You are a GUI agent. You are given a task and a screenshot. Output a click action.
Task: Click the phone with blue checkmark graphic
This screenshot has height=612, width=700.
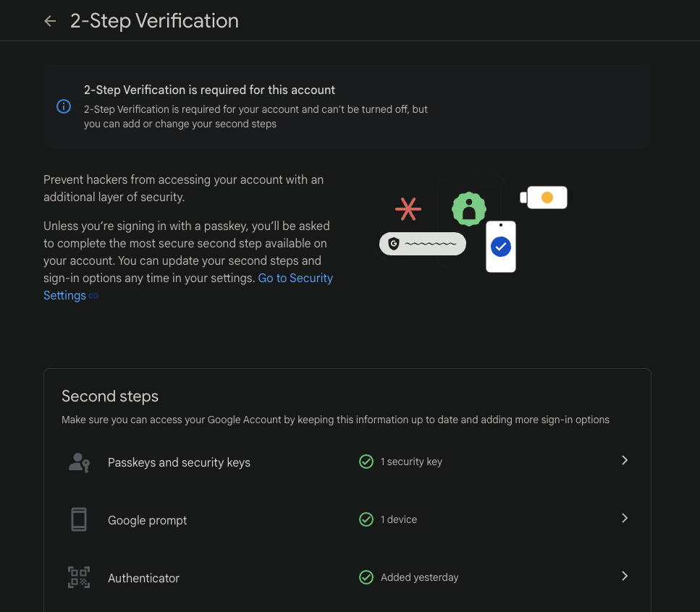501,246
